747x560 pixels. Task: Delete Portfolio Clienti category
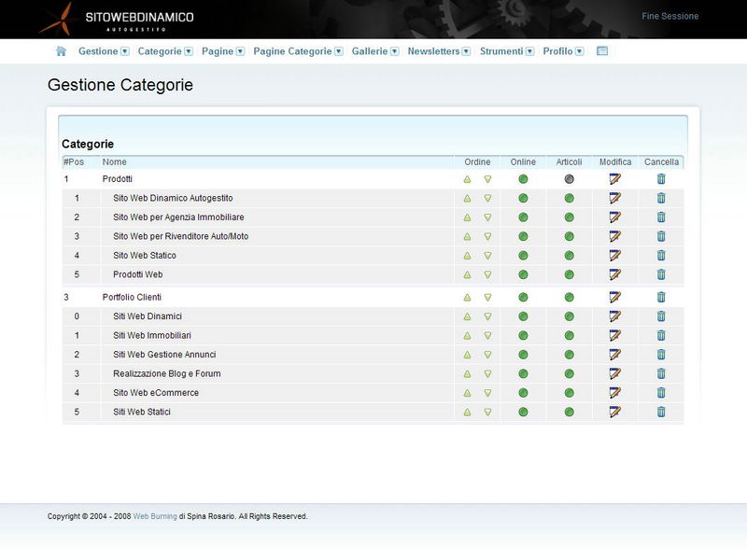[661, 297]
